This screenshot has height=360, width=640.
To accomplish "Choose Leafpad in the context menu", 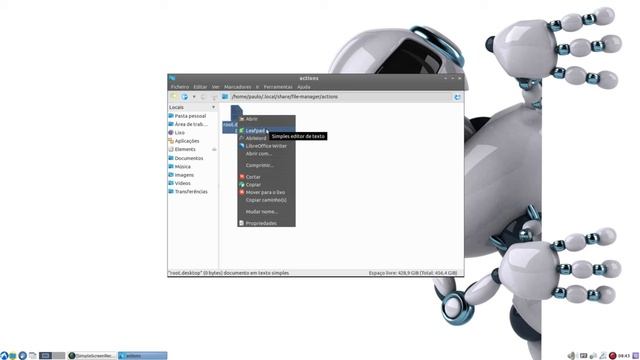I will [266, 131].
